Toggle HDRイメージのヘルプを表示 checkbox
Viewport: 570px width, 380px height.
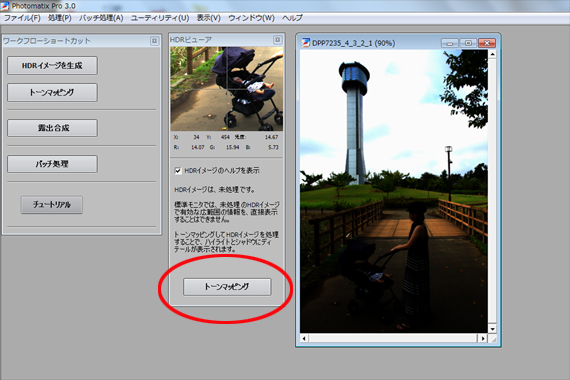[178, 171]
